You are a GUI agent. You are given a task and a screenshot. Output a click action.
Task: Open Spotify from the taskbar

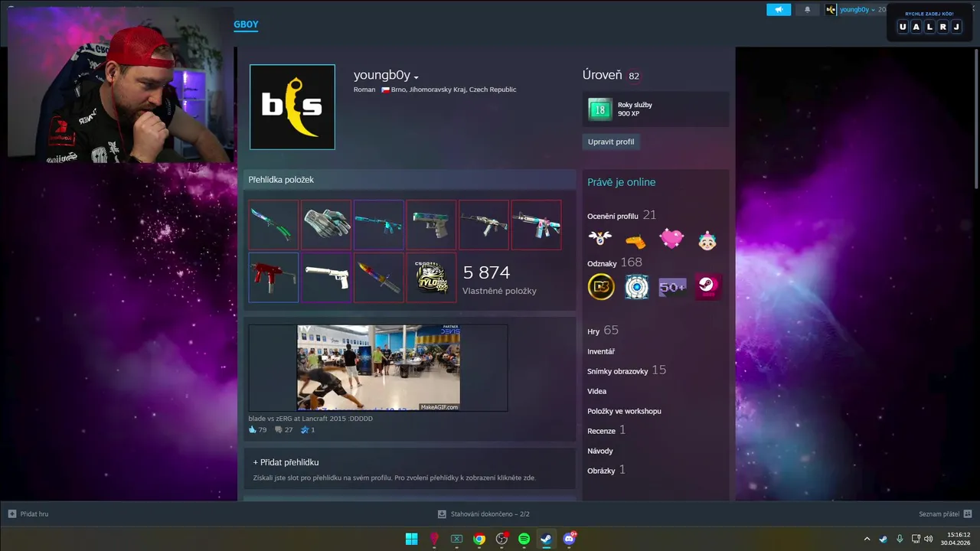tap(524, 539)
